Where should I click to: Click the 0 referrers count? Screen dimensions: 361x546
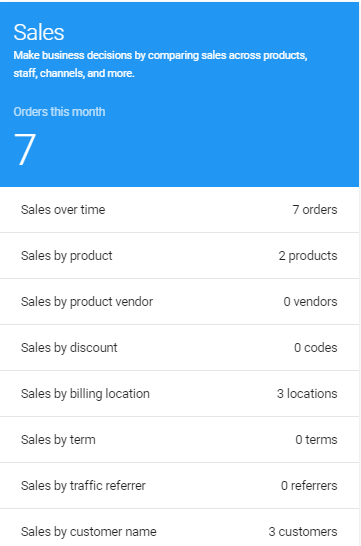tap(309, 485)
